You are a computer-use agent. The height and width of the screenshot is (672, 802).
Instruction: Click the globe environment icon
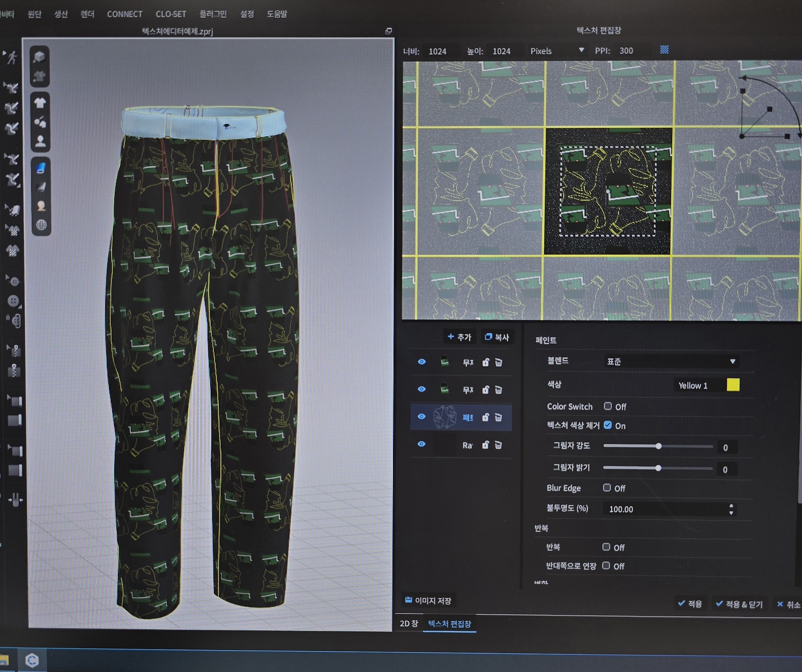(x=41, y=225)
